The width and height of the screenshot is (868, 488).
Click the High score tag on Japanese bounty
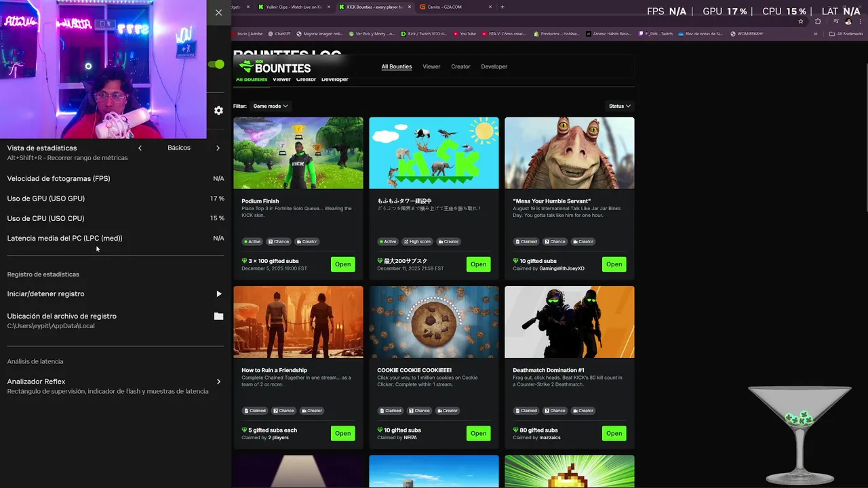418,241
